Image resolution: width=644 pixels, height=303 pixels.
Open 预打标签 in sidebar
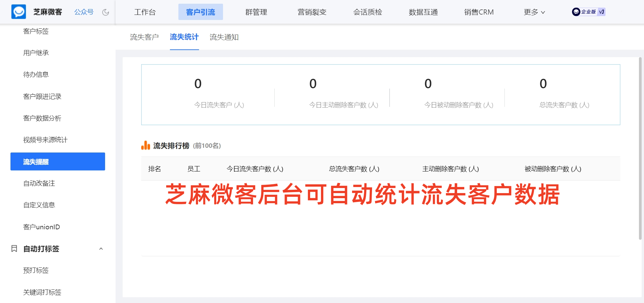tap(36, 270)
